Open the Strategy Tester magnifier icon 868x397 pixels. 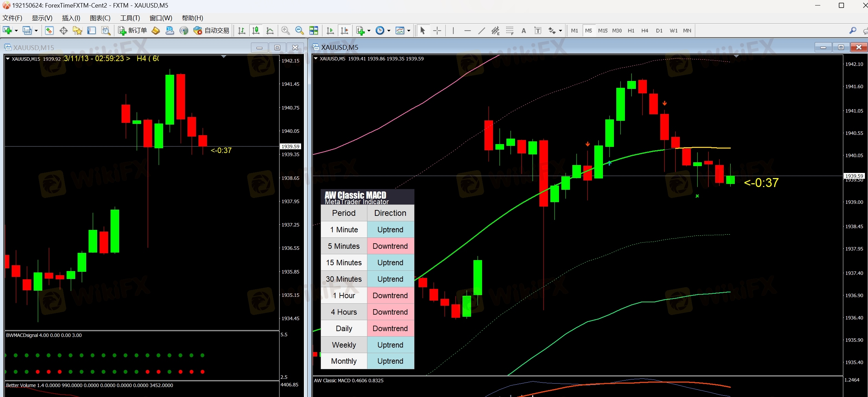coord(106,31)
